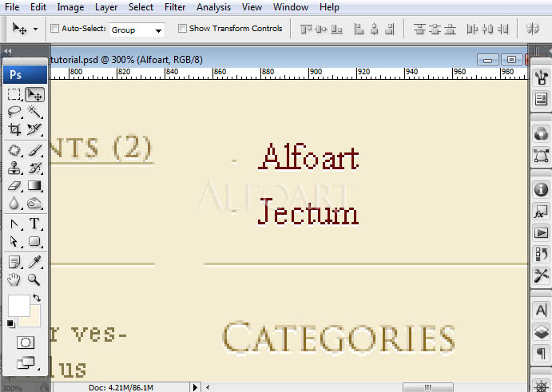Click the horizontal scrollbar thumb

pyautogui.click(x=427, y=387)
